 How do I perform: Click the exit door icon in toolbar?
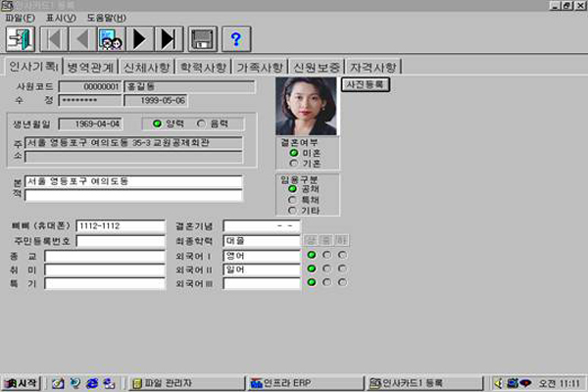(19, 39)
